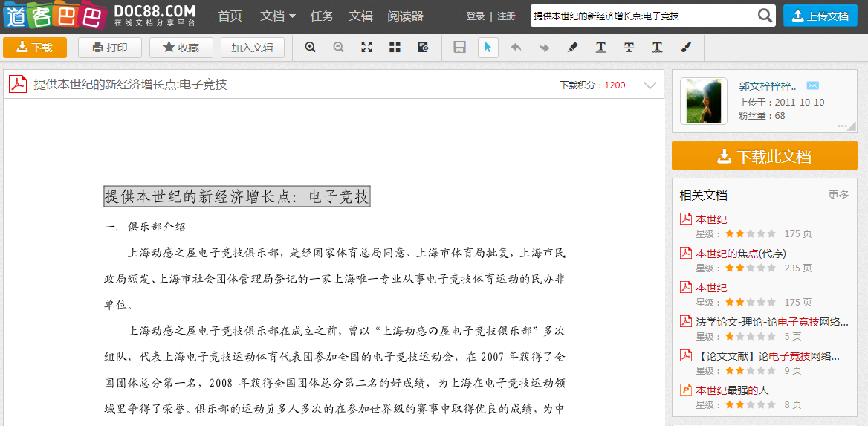
Task: Click the zoom out magnifier icon
Action: pyautogui.click(x=339, y=48)
